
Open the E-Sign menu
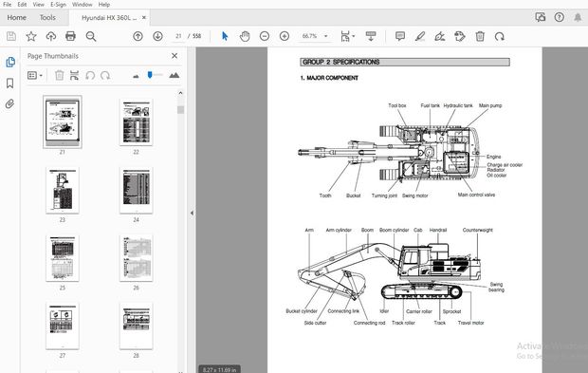pos(58,5)
